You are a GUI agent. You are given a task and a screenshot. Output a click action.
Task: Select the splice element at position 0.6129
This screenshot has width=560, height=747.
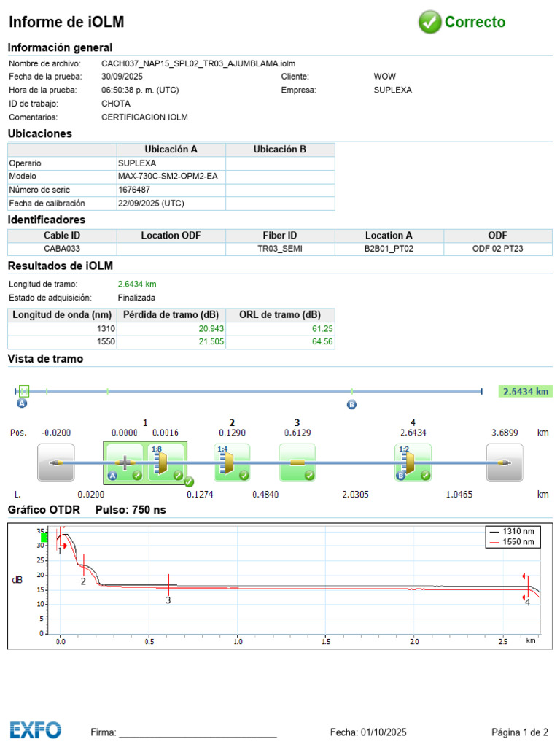coord(297,462)
